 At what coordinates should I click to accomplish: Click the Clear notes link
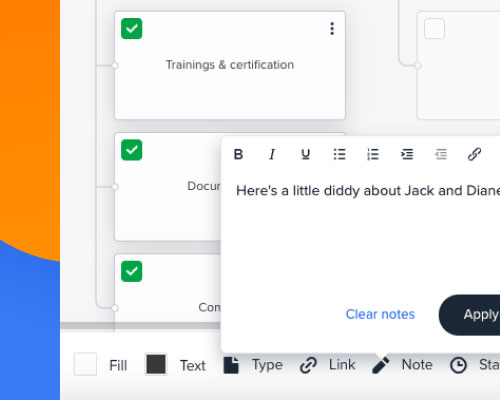click(x=380, y=314)
